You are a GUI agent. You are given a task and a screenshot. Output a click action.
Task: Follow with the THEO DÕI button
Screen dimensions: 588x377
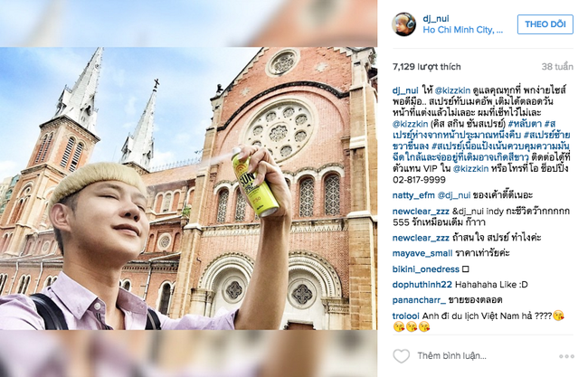click(545, 24)
